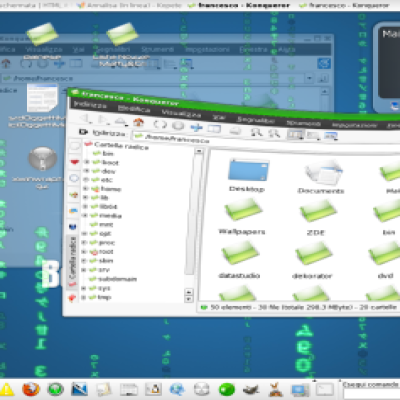
Task: Switch to second francesco - Konqueror taskbar entry
Action: (x=344, y=5)
